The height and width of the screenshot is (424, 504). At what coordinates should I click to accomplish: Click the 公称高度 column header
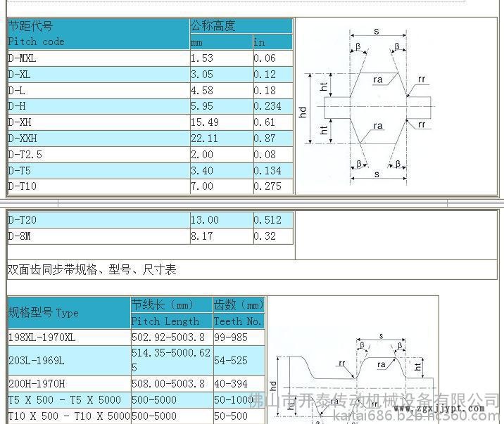coord(241,26)
